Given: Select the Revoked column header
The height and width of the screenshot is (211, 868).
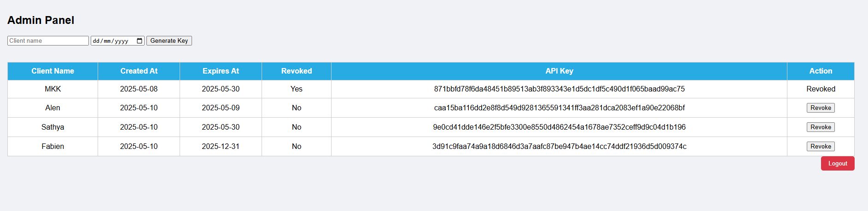Looking at the screenshot, I should pos(297,71).
